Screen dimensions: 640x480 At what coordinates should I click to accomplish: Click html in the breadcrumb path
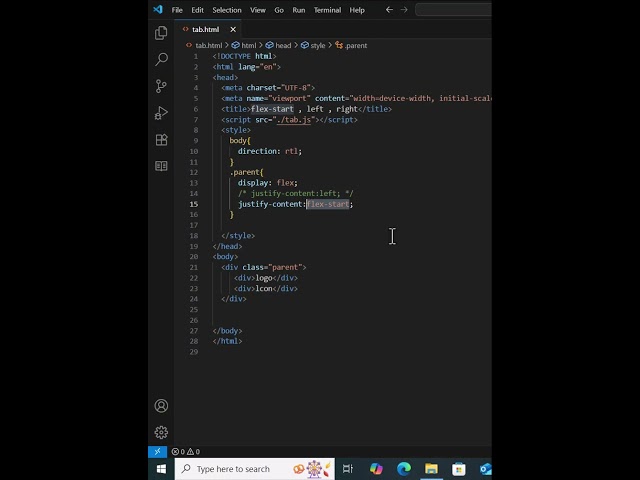[249, 45]
